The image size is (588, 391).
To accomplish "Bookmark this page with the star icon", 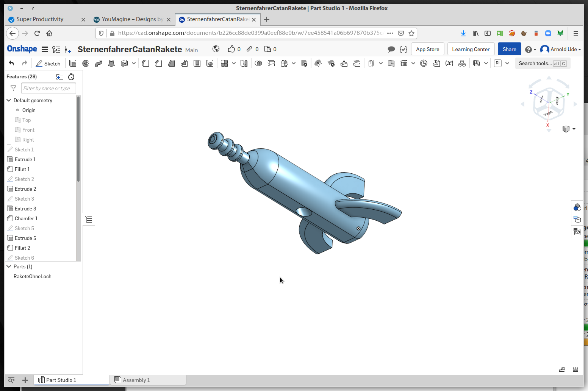I will [411, 33].
